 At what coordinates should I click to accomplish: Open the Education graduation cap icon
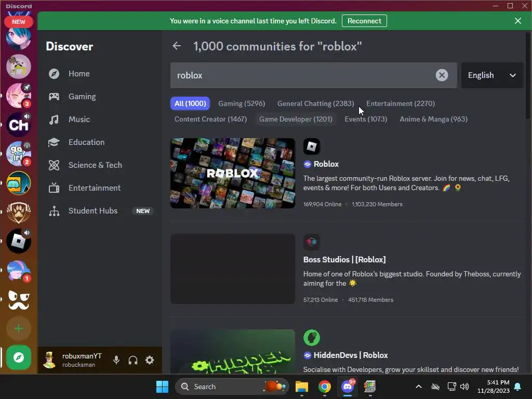[x=54, y=142]
